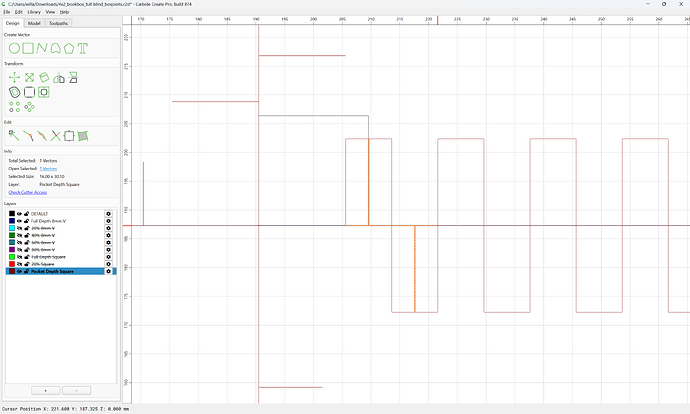Click the third Edit red-curve icon
The width and height of the screenshot is (690, 414).
coord(42,136)
